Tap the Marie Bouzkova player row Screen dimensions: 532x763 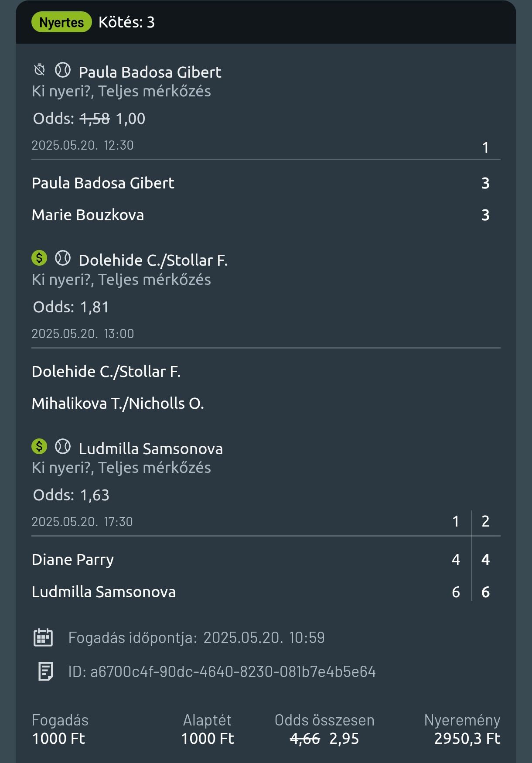point(266,215)
